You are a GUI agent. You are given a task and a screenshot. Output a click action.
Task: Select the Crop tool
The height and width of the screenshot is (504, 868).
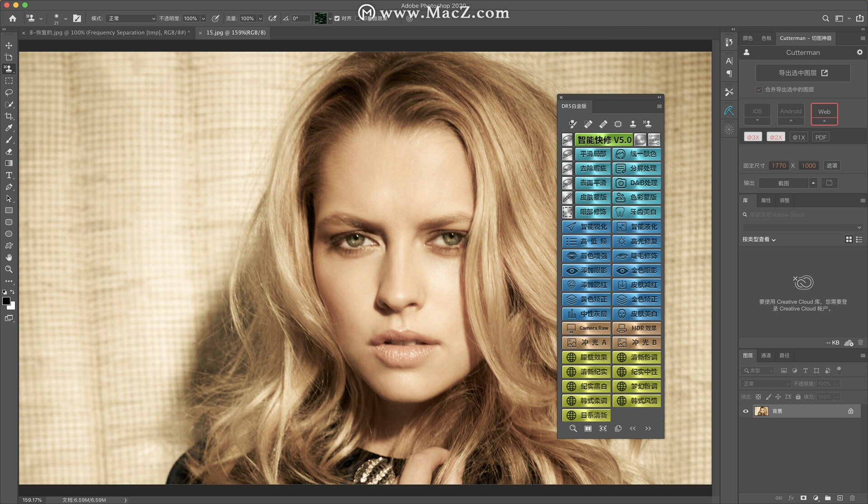coord(9,116)
